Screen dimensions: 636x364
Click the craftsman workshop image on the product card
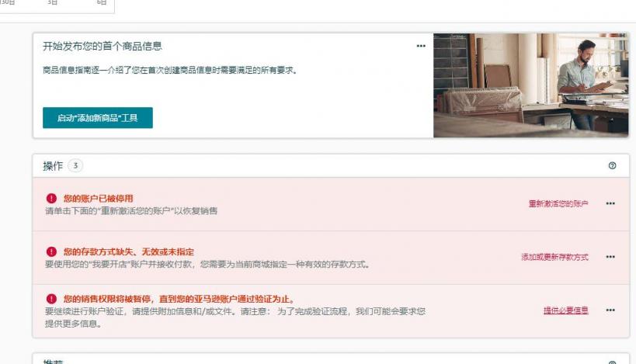(x=531, y=85)
